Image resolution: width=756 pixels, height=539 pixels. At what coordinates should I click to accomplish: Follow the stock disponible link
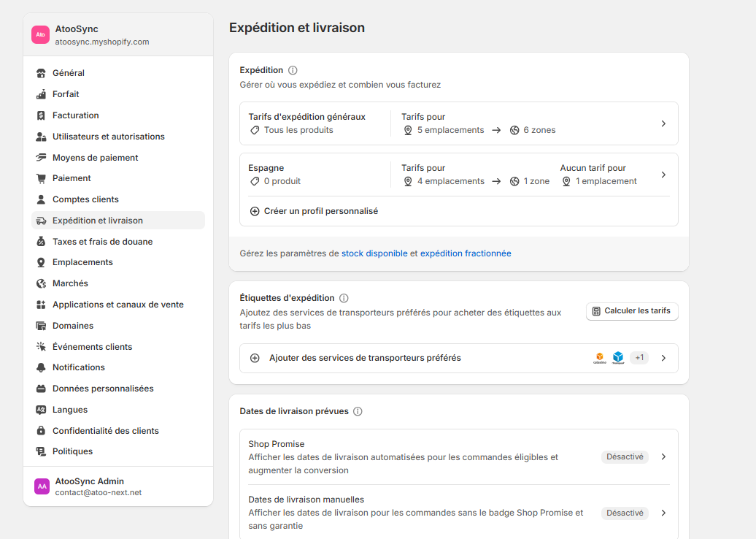[374, 253]
